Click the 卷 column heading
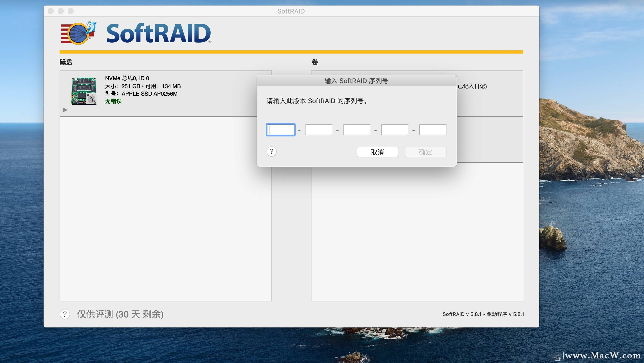644x363 pixels. [314, 62]
